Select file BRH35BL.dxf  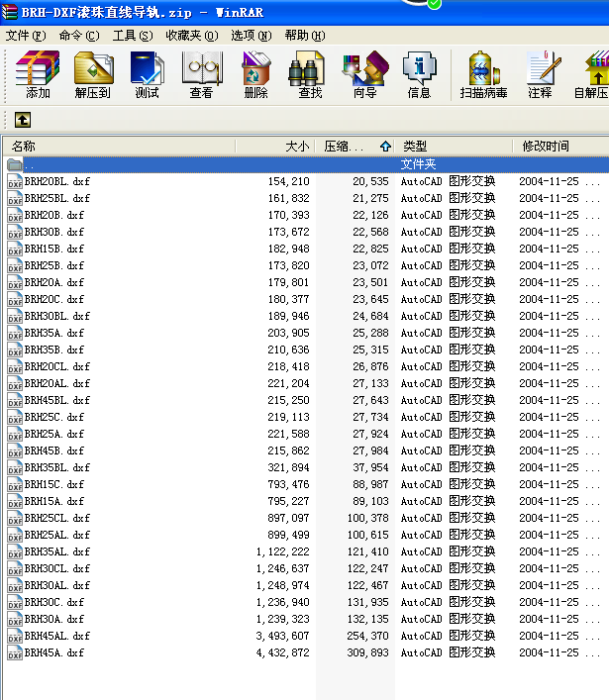click(x=56, y=467)
